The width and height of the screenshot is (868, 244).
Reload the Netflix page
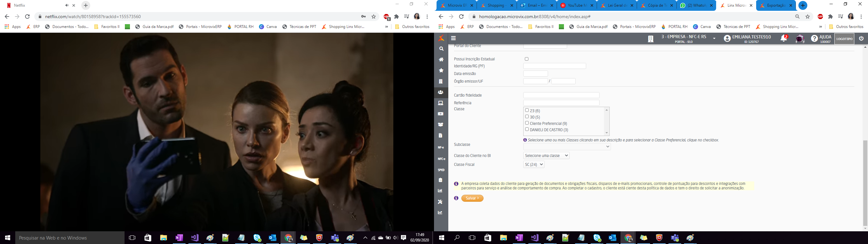(x=28, y=17)
